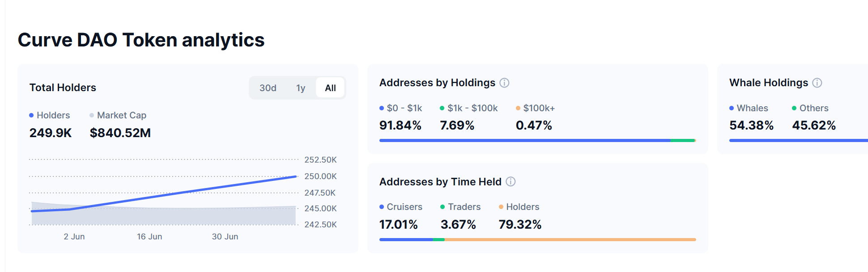Click the Curve DAO Token analytics heading
Viewport: 868px width, 272px height.
[x=141, y=40]
